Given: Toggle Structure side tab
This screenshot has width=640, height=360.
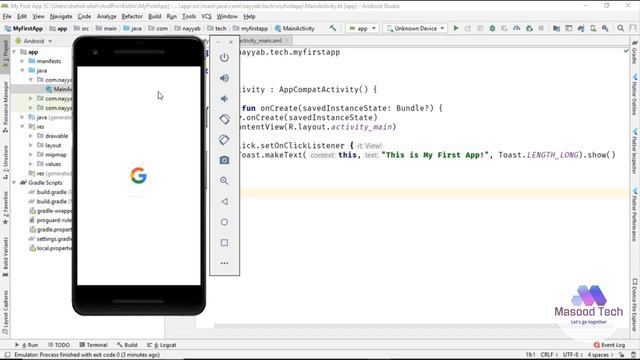Looking at the screenshot, I should pyautogui.click(x=5, y=162).
